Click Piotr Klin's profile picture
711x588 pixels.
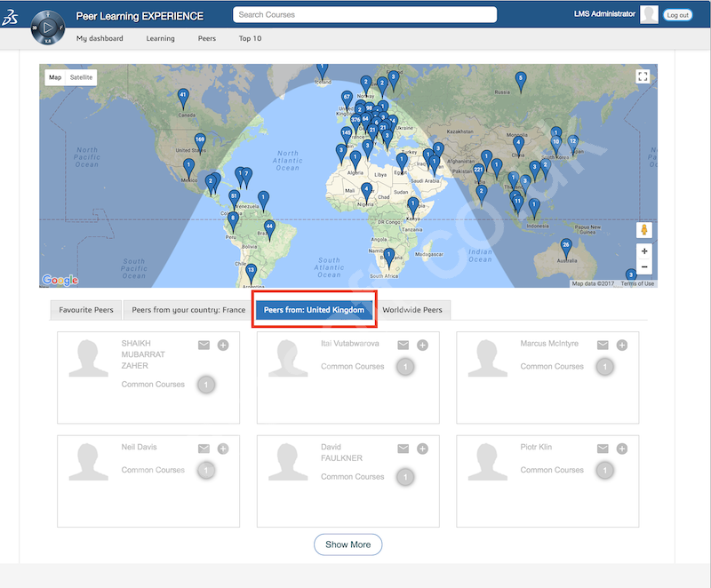(487, 462)
